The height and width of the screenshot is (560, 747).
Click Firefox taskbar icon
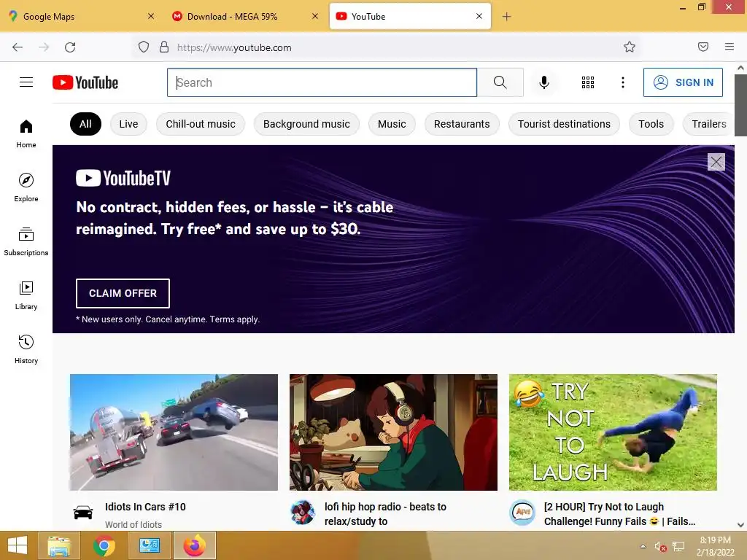click(194, 545)
